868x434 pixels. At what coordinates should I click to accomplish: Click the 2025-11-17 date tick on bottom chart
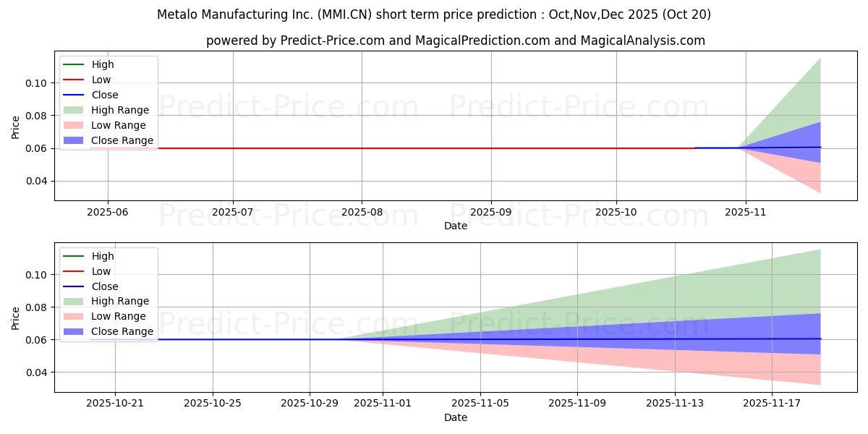click(x=772, y=403)
